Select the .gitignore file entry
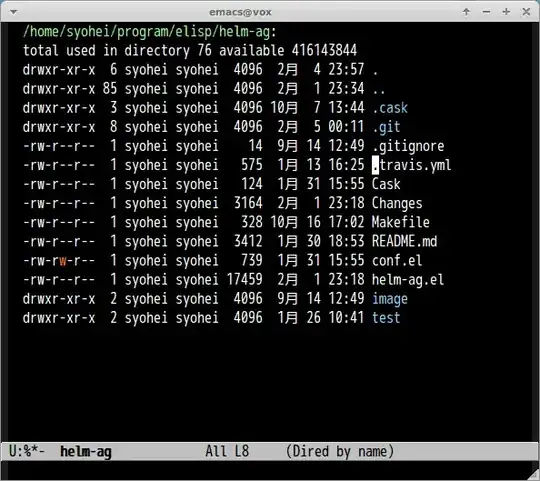 coord(408,146)
